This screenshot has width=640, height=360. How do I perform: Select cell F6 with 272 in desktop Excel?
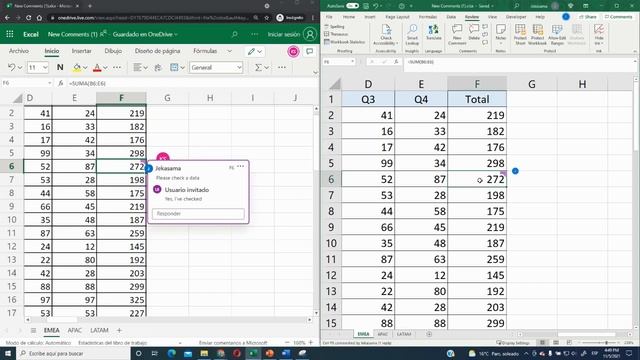(x=477, y=179)
